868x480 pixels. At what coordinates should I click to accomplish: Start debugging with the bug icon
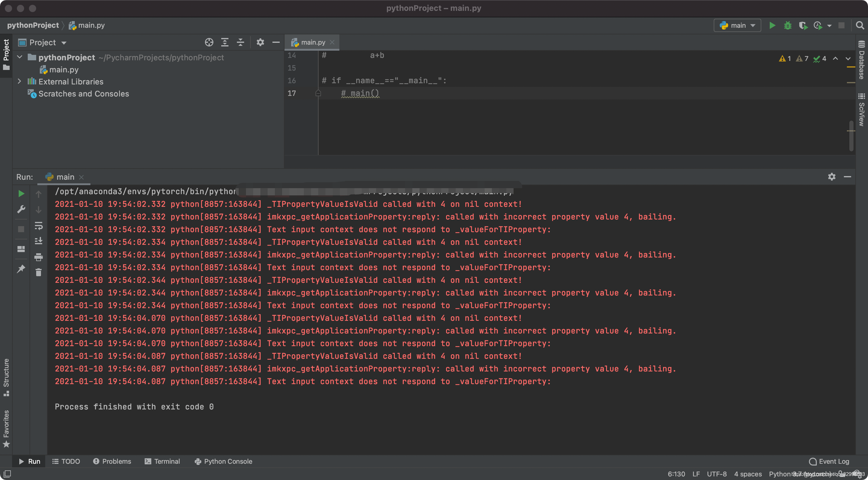coord(788,25)
